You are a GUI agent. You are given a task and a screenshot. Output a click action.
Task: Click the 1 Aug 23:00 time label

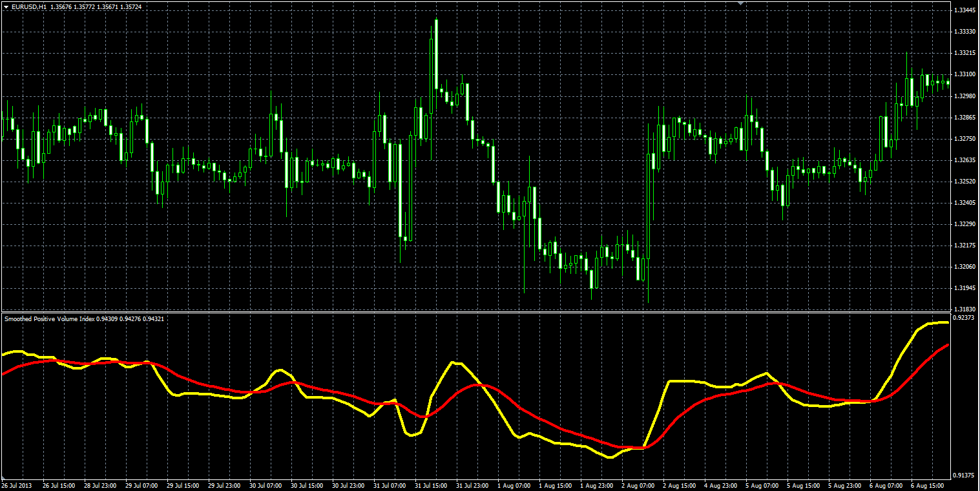pyautogui.click(x=596, y=485)
